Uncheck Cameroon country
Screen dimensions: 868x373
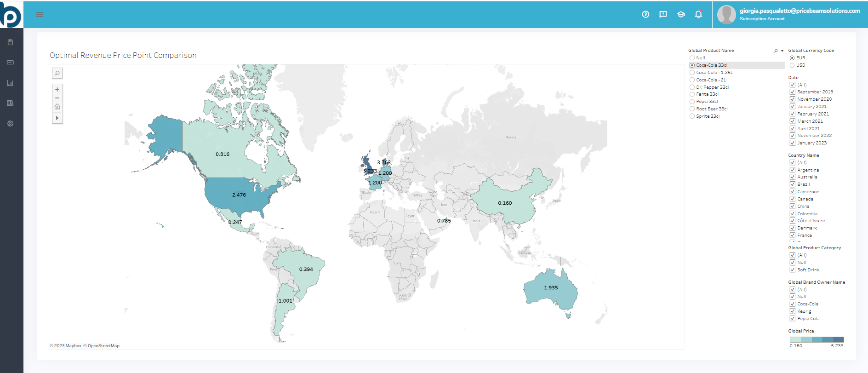793,192
